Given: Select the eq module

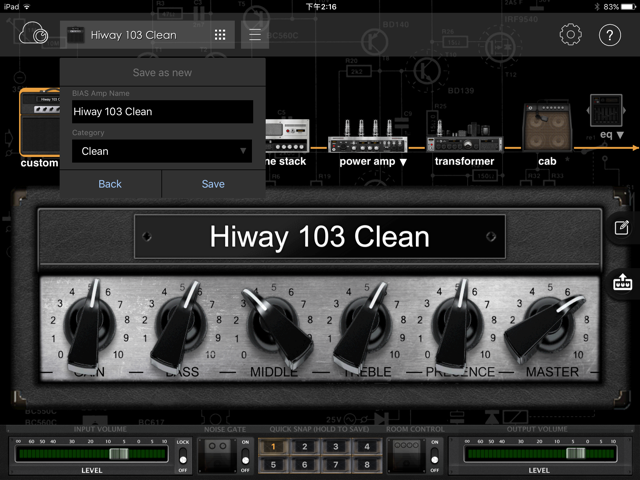Looking at the screenshot, I should pos(606,111).
